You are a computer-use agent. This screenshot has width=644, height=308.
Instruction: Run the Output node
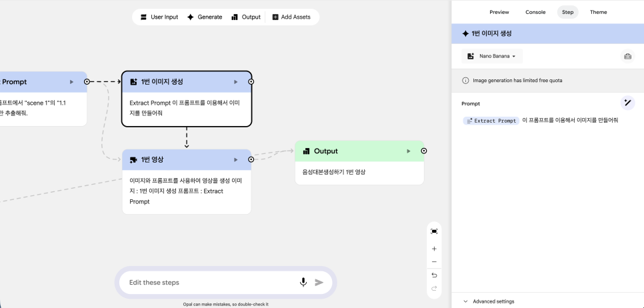point(408,151)
